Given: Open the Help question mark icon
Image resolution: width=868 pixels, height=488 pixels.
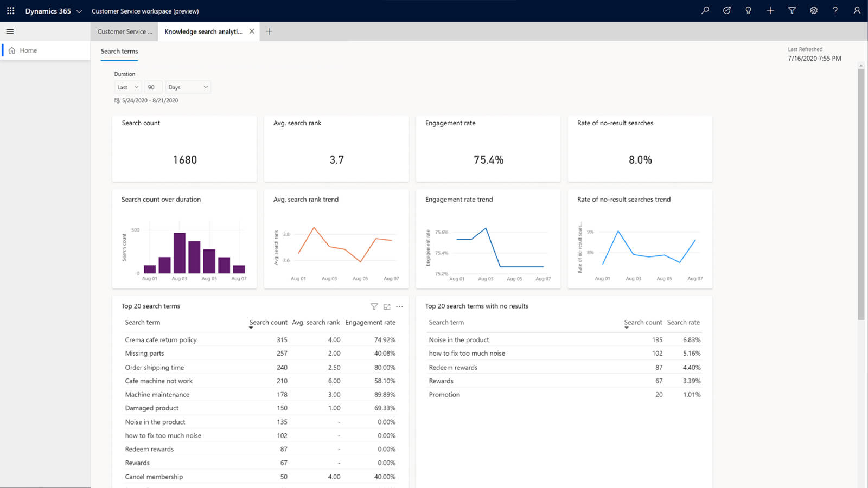Looking at the screenshot, I should click(x=835, y=10).
